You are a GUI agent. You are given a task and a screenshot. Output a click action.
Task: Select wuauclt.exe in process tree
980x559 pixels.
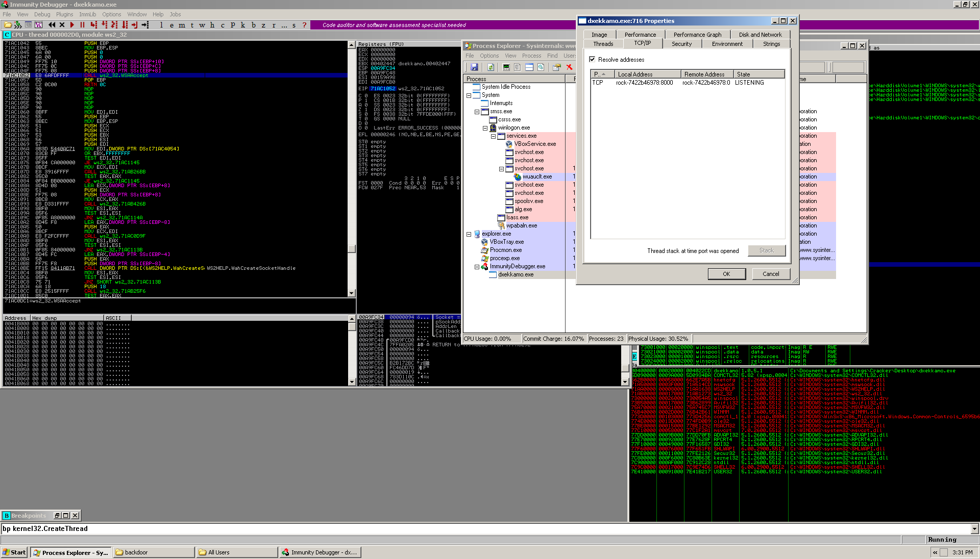(x=537, y=177)
